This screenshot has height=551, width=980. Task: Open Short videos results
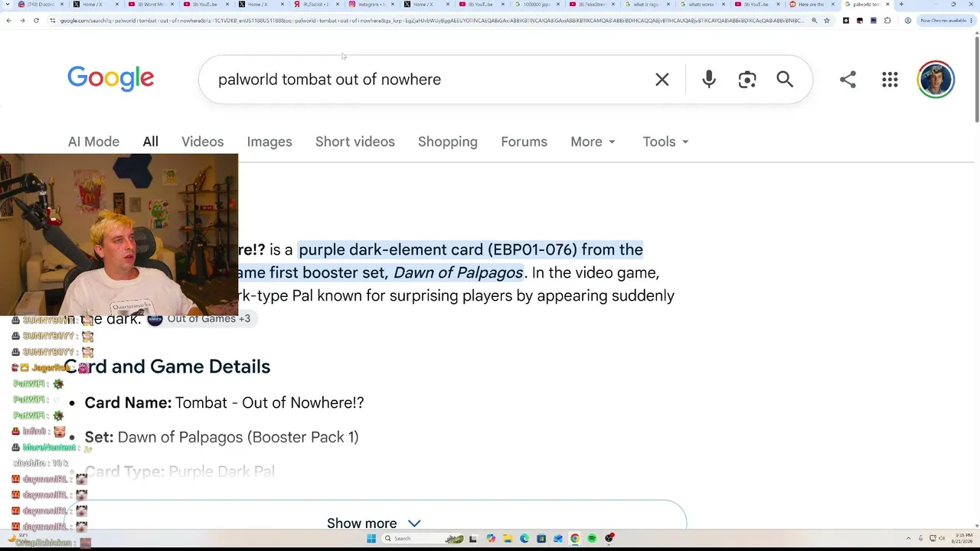[x=355, y=142]
